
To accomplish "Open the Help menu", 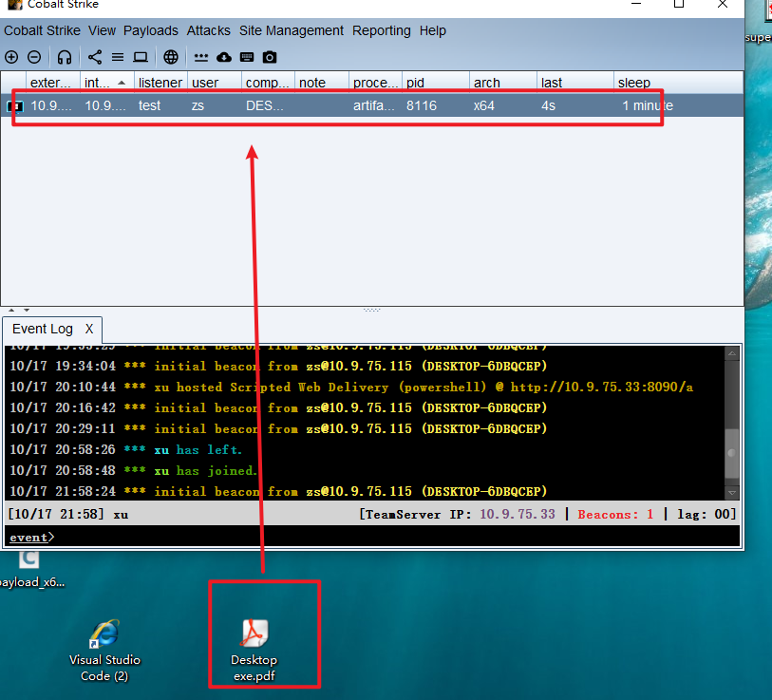I will (x=433, y=30).
